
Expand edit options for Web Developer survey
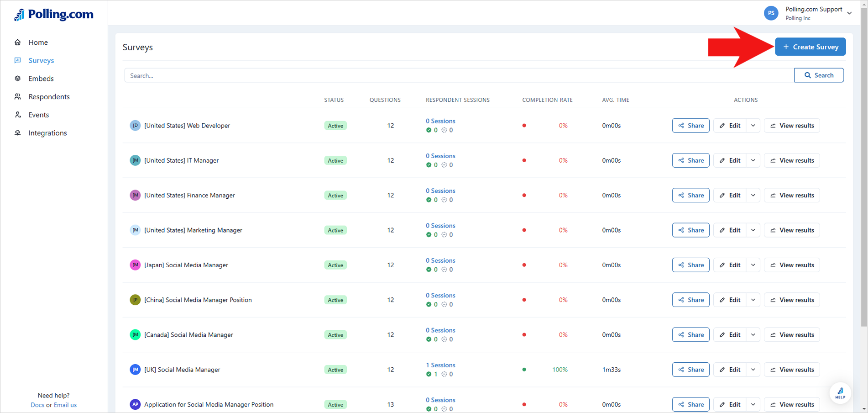click(x=753, y=126)
